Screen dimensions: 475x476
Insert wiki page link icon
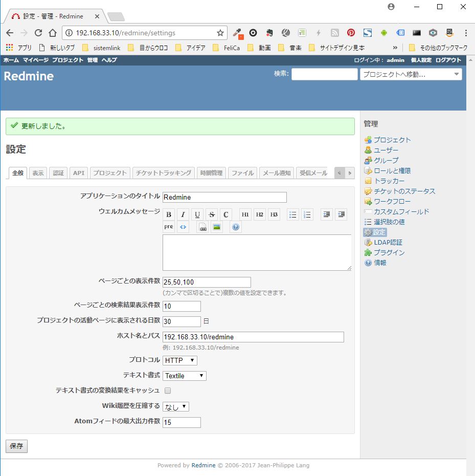coord(202,227)
